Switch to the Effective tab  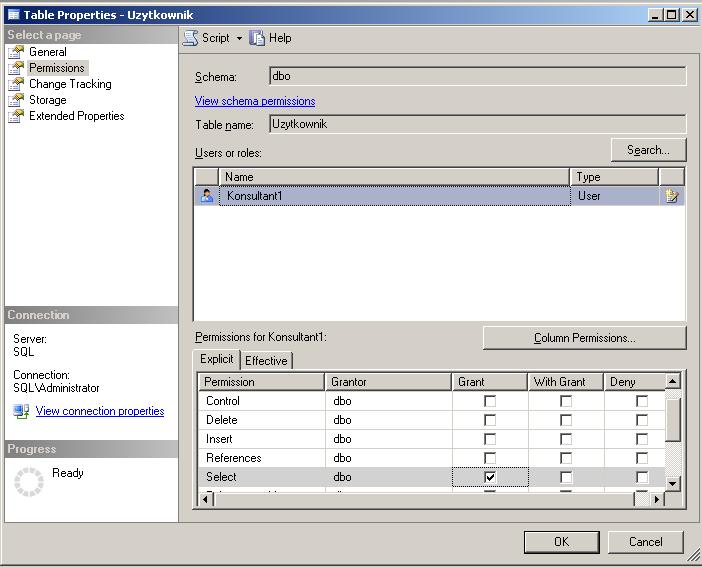click(266, 361)
